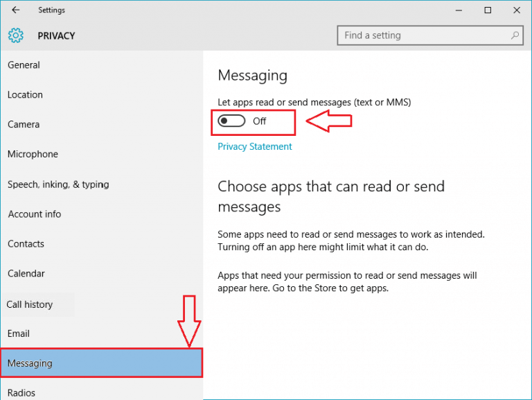This screenshot has width=532, height=400.
Task: Click 'Let apps read or send messages' label
Action: pos(314,102)
